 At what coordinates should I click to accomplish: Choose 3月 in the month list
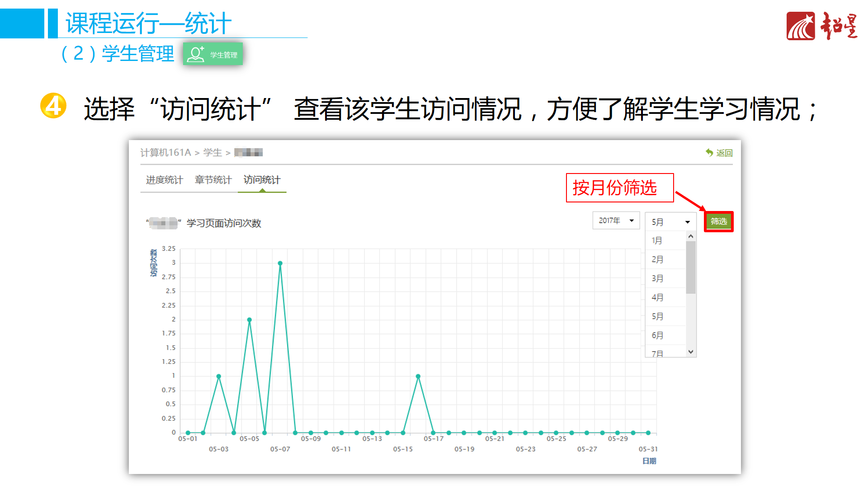[x=657, y=278]
